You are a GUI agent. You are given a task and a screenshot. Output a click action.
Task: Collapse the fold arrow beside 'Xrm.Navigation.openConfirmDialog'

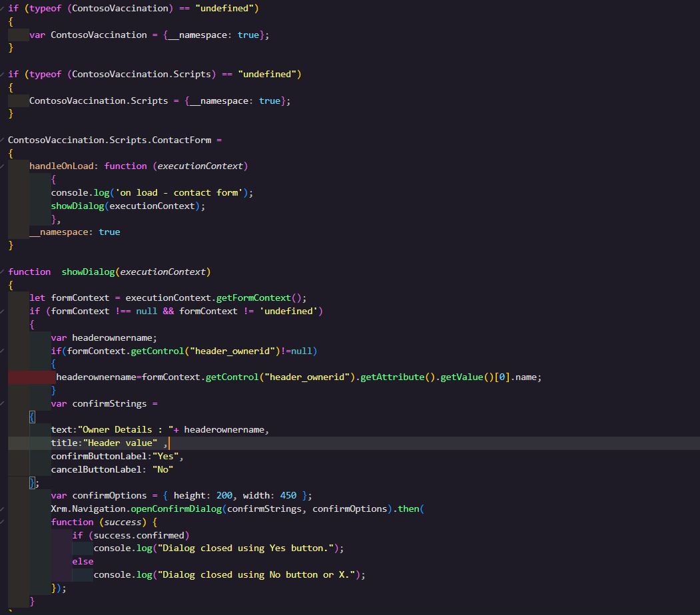click(x=2, y=509)
